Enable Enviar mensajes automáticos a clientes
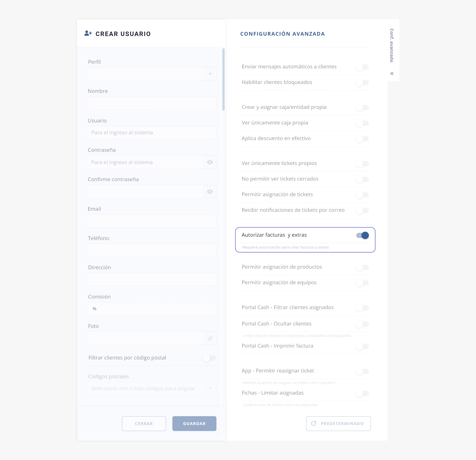 (x=362, y=67)
